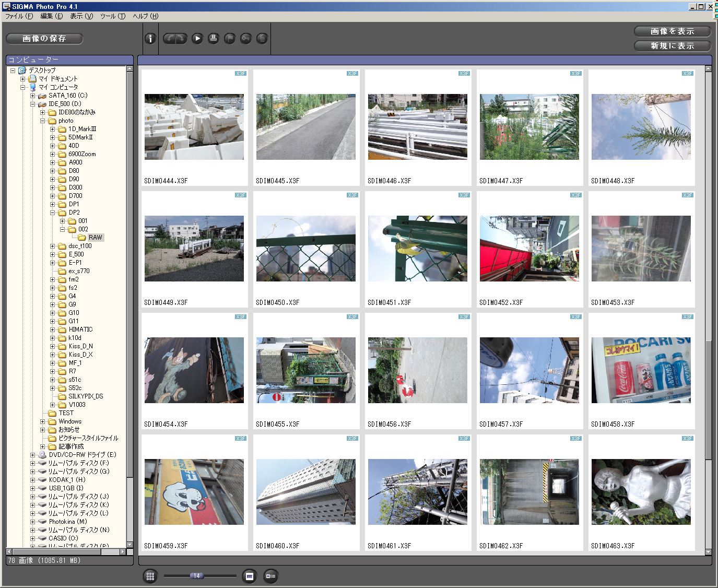Image resolution: width=718 pixels, height=588 pixels.
Task: Expand the D700 folder
Action: 52,195
